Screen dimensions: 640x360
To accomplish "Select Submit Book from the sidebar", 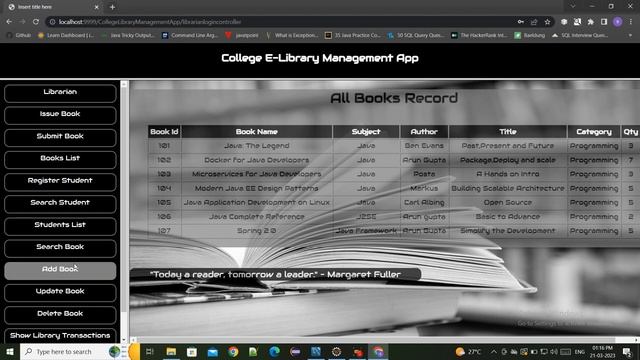I will pyautogui.click(x=60, y=137).
